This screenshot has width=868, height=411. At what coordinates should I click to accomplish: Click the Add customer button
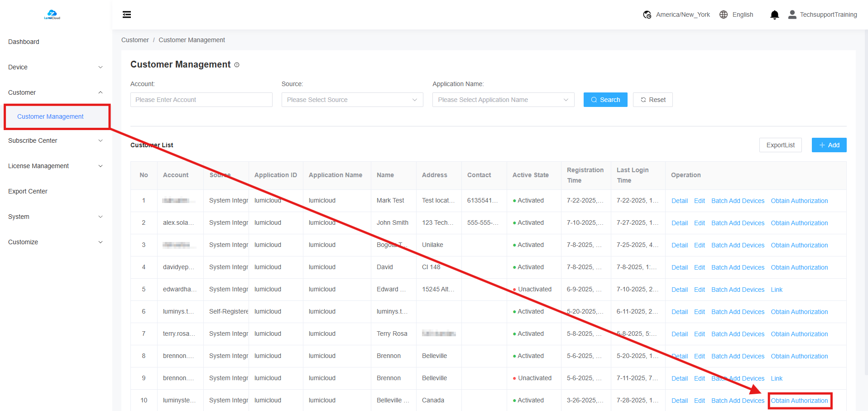[x=829, y=145]
